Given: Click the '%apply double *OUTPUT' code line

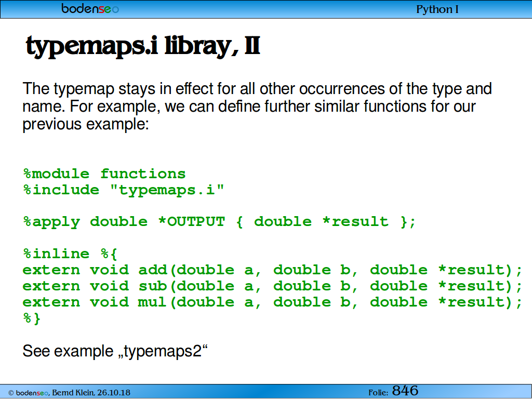Looking at the screenshot, I should 219,222.
